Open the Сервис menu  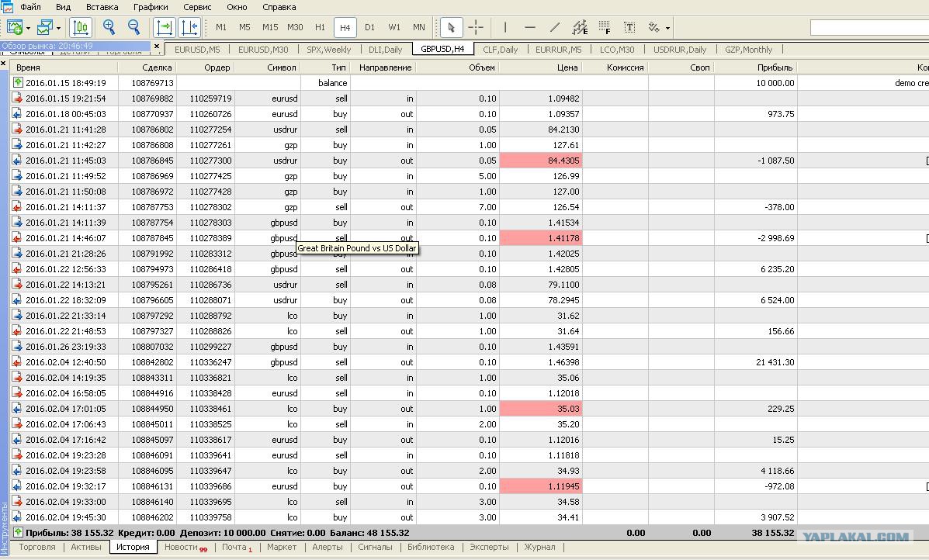(197, 7)
